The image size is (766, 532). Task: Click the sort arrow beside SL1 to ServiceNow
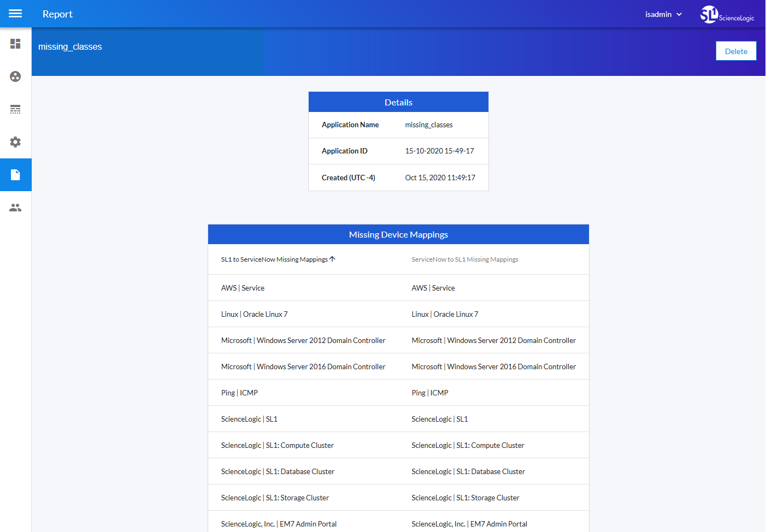tap(332, 259)
